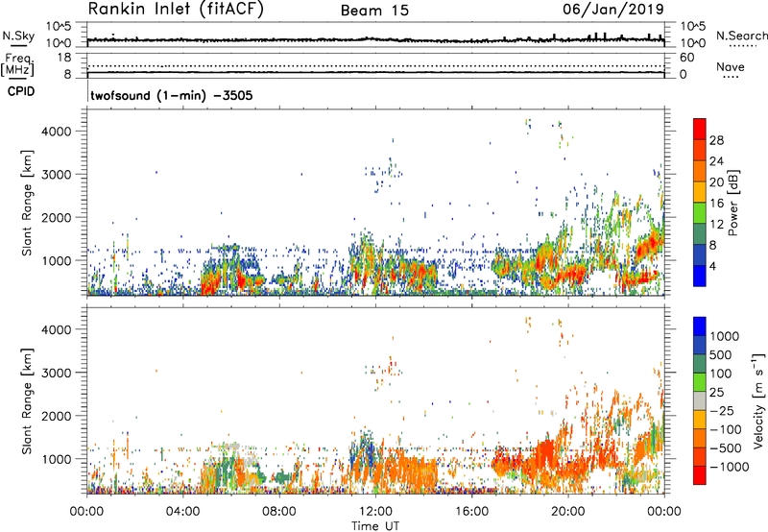Click the 'N.Sky' label
This screenshot has width=768, height=532.
(x=18, y=36)
